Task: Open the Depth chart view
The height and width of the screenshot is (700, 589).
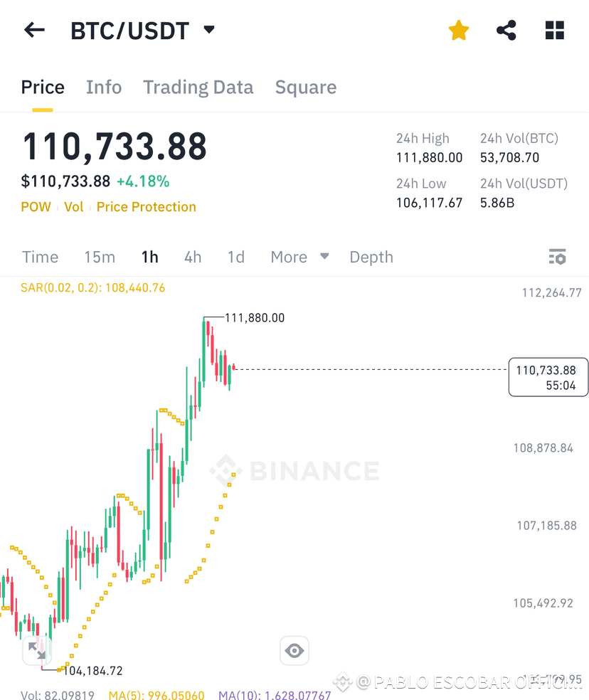Action: click(x=371, y=257)
